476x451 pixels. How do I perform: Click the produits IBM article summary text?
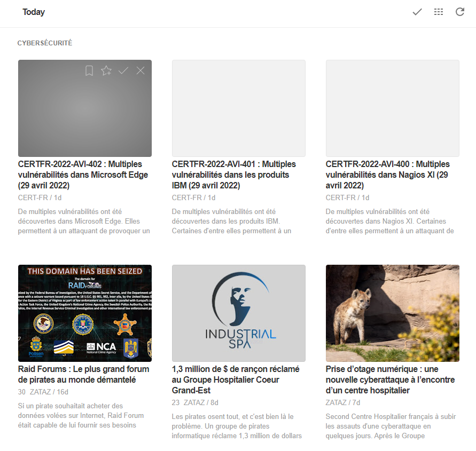tap(231, 221)
